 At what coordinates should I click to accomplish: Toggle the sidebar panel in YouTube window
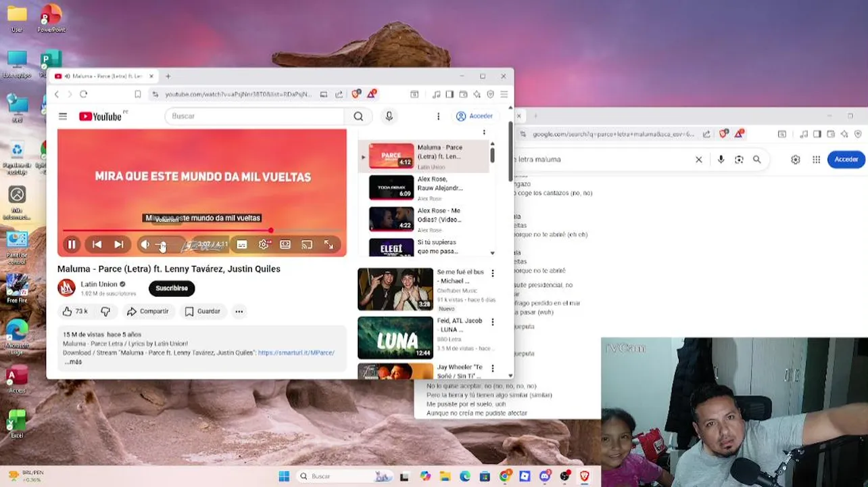(450, 95)
